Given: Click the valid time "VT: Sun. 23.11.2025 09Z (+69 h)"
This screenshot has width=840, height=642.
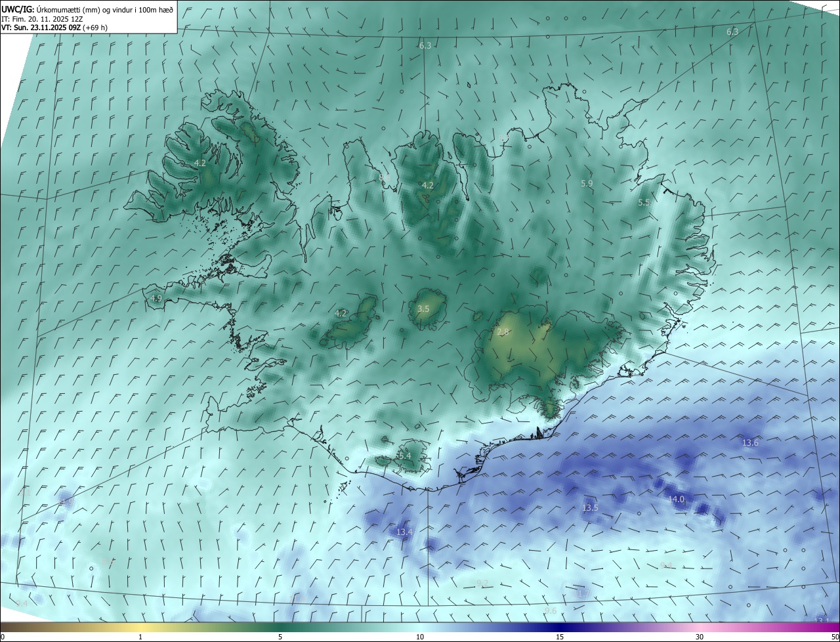Looking at the screenshot, I should [54, 28].
